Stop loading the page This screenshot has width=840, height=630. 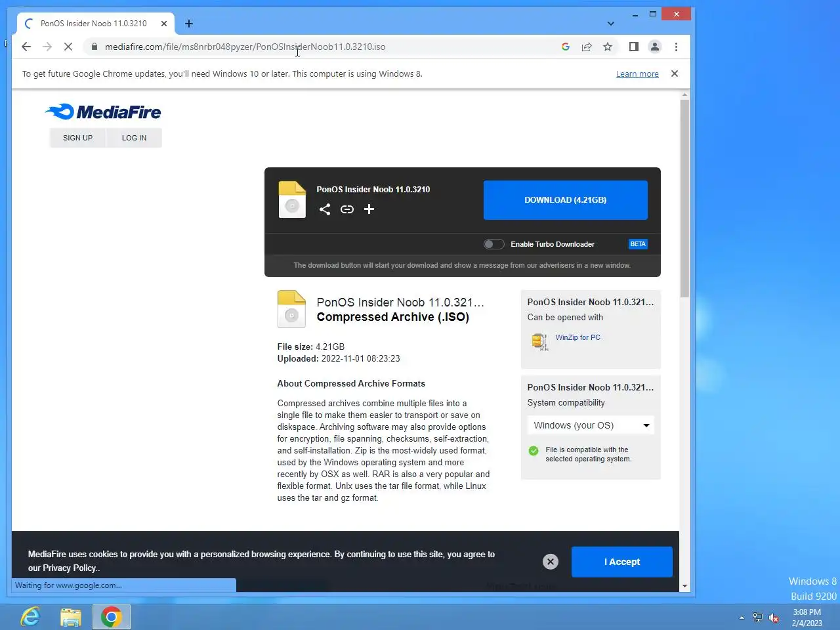(68, 47)
